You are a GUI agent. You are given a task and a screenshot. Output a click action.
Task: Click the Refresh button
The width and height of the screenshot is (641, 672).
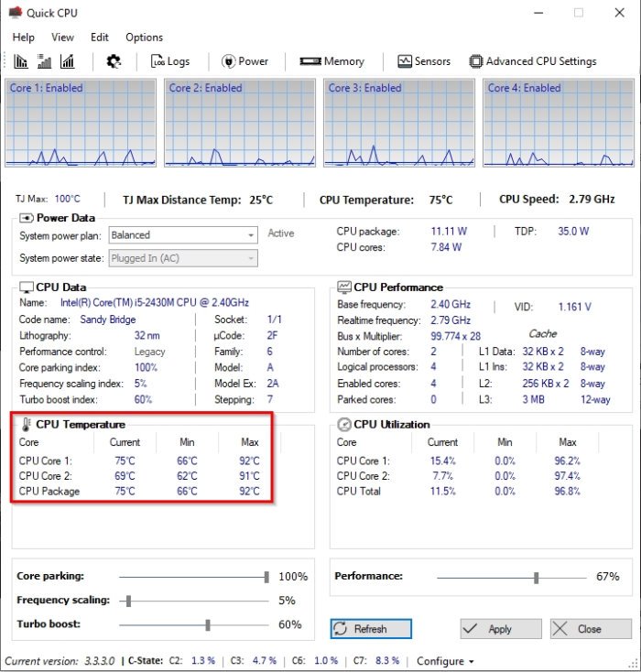tap(371, 629)
